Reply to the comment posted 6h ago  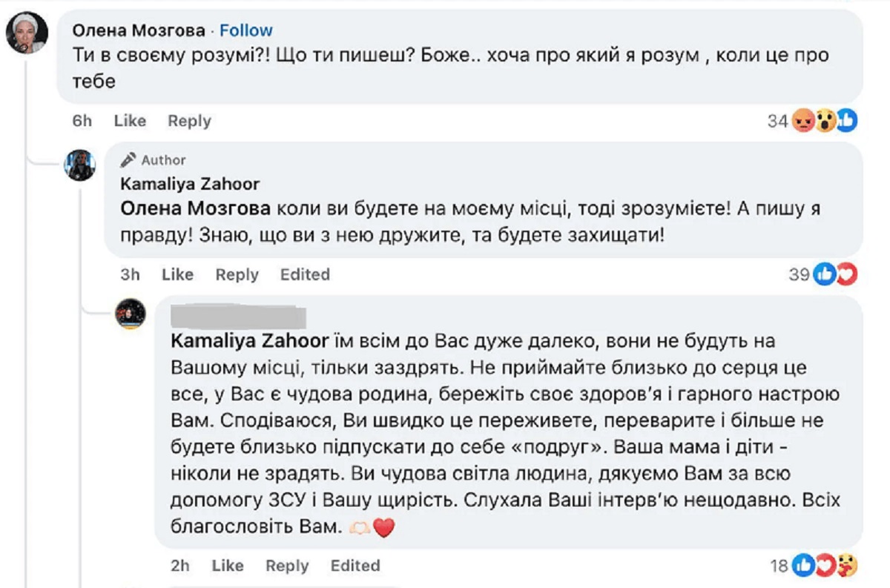click(x=189, y=121)
